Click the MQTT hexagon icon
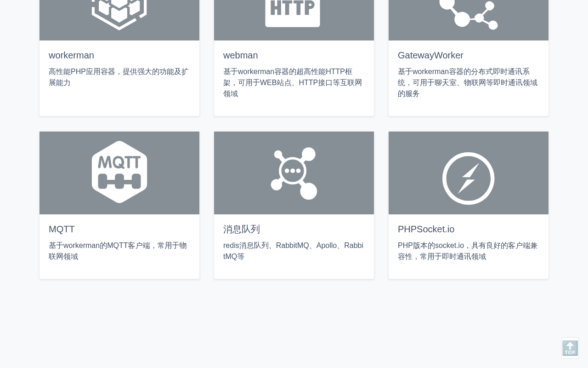The width and height of the screenshot is (588, 368). (x=119, y=172)
